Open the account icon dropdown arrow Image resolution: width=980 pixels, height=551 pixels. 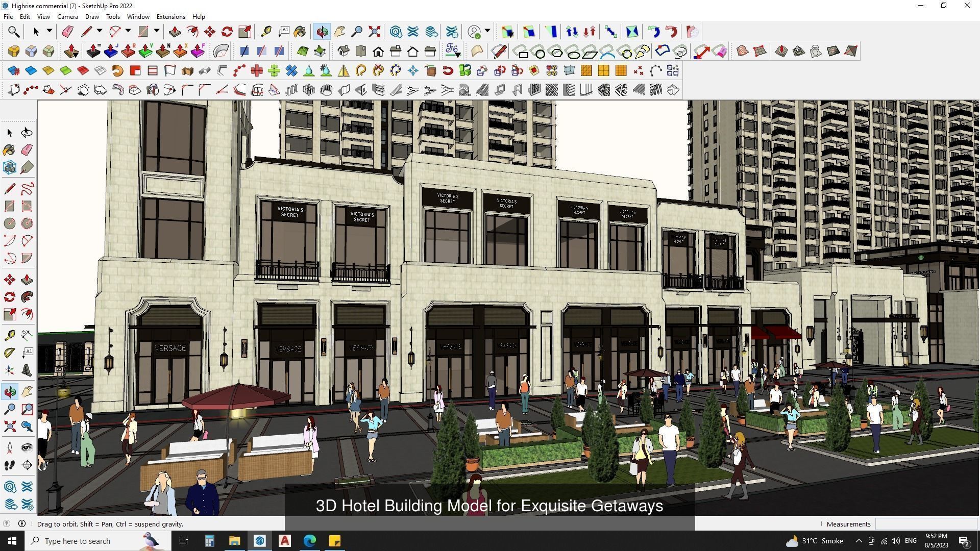[x=487, y=31]
